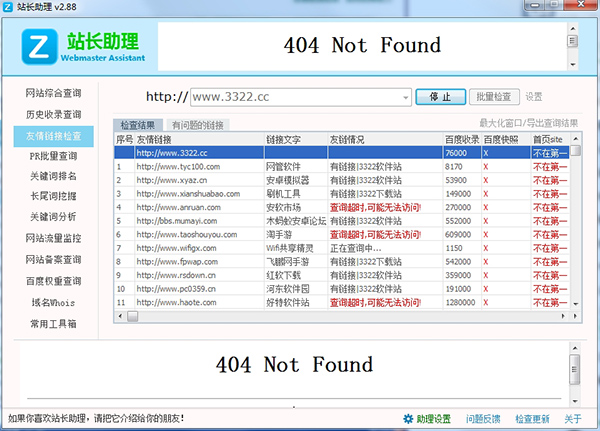The width and height of the screenshot is (600, 431).
Task: Open 关键词分析 sidebar item
Action: point(54,217)
